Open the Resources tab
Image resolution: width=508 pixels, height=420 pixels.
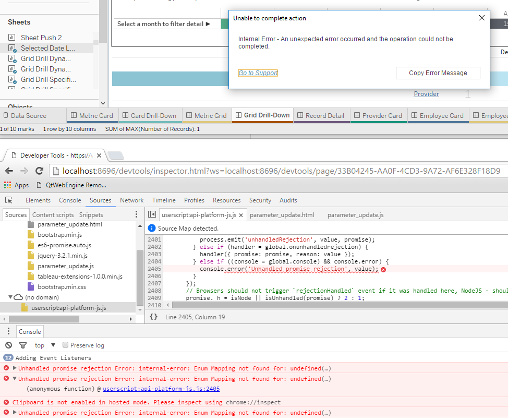(227, 200)
